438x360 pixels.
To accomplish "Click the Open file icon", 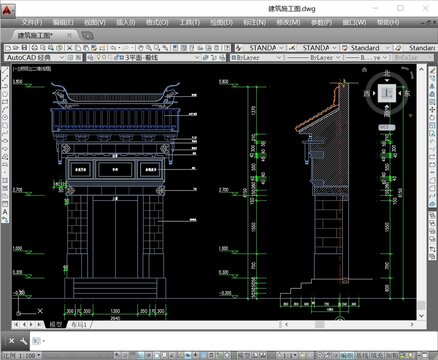I will click(x=16, y=48).
